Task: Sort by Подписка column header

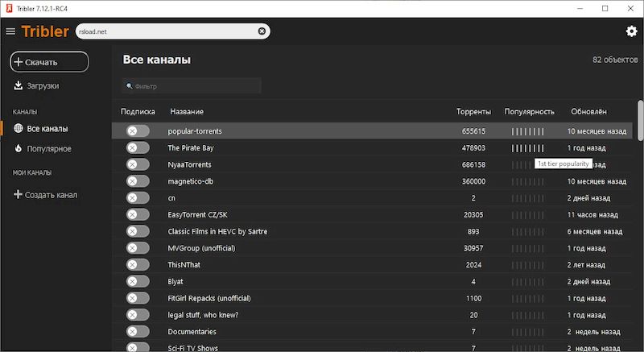Action: (138, 112)
